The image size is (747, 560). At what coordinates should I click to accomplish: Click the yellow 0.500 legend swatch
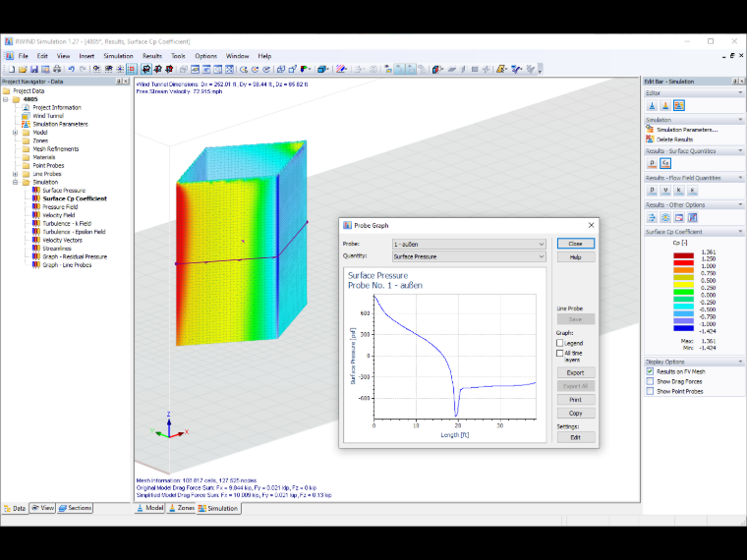coord(683,284)
